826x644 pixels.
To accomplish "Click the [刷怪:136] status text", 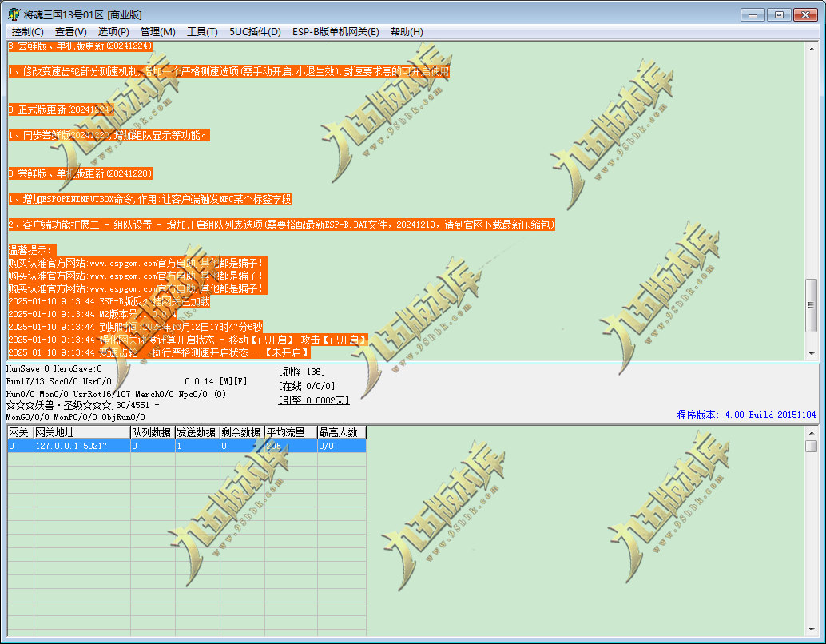I will point(302,372).
